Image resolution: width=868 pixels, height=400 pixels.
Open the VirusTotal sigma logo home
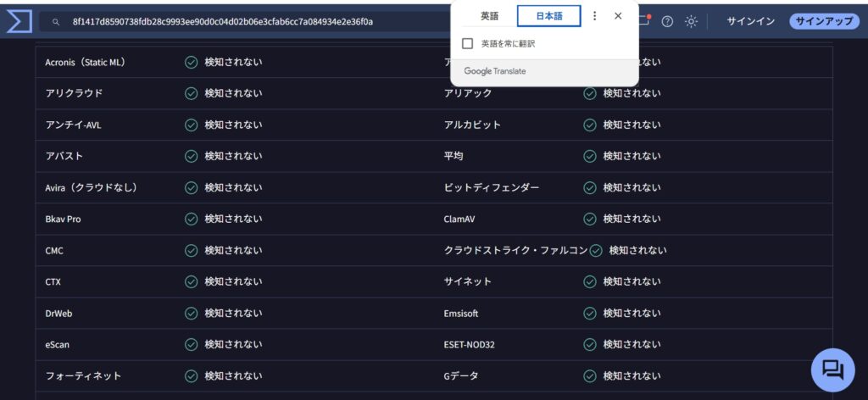pyautogui.click(x=19, y=22)
